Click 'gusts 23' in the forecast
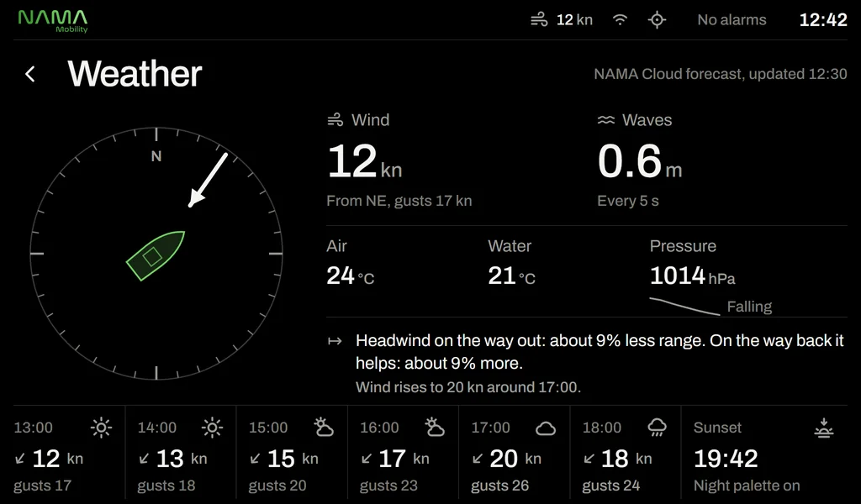The width and height of the screenshot is (861, 504). tap(388, 486)
